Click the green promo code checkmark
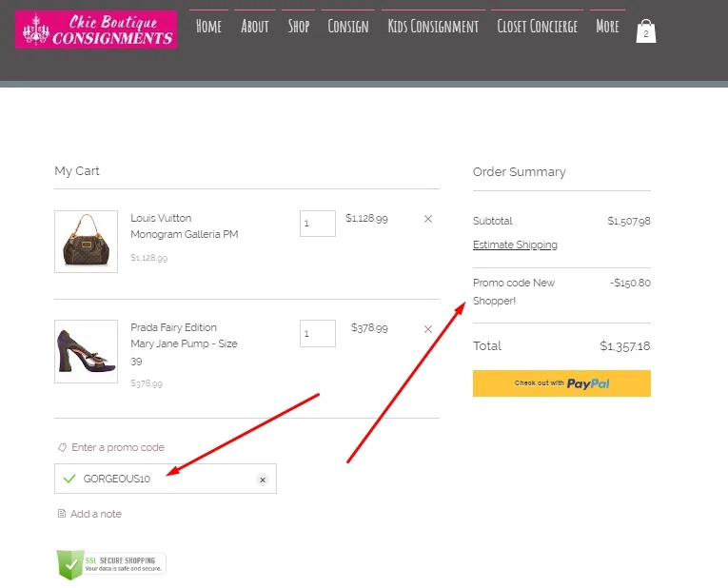Viewport: 728px width, 588px height. pos(69,479)
